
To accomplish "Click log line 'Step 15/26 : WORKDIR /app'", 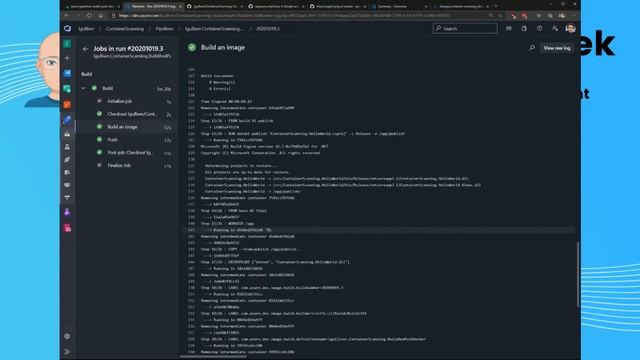I will (x=227, y=224).
